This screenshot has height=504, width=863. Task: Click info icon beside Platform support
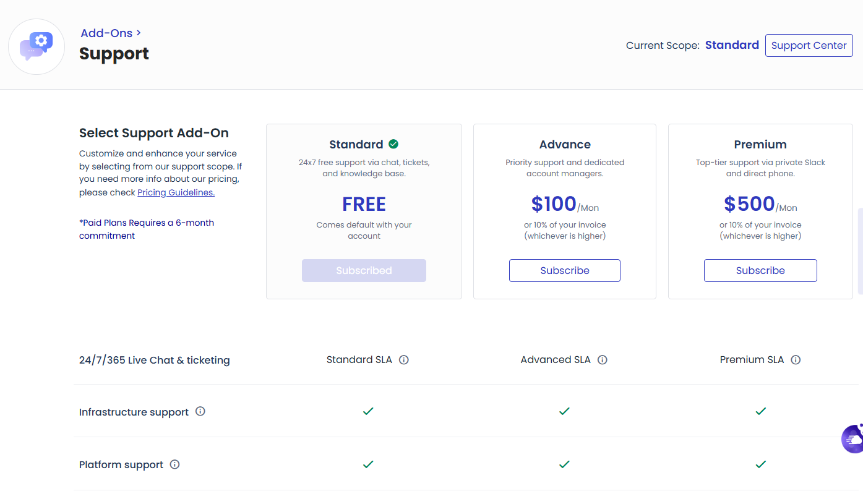click(175, 464)
